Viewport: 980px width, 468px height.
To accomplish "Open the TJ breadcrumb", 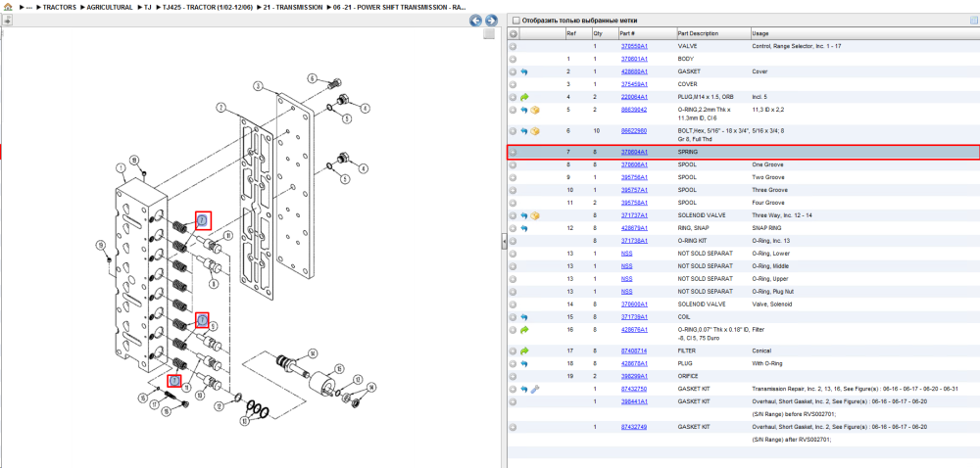I will coord(148,8).
